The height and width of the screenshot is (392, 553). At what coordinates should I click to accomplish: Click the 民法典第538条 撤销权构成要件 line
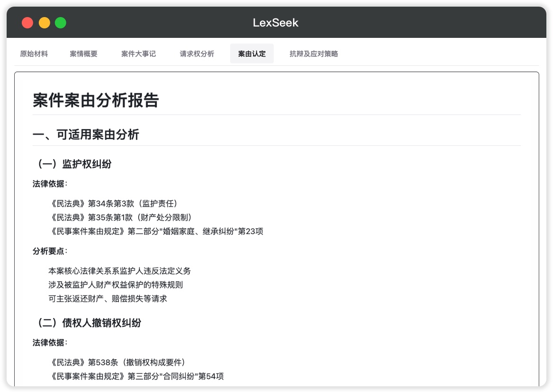(117, 362)
